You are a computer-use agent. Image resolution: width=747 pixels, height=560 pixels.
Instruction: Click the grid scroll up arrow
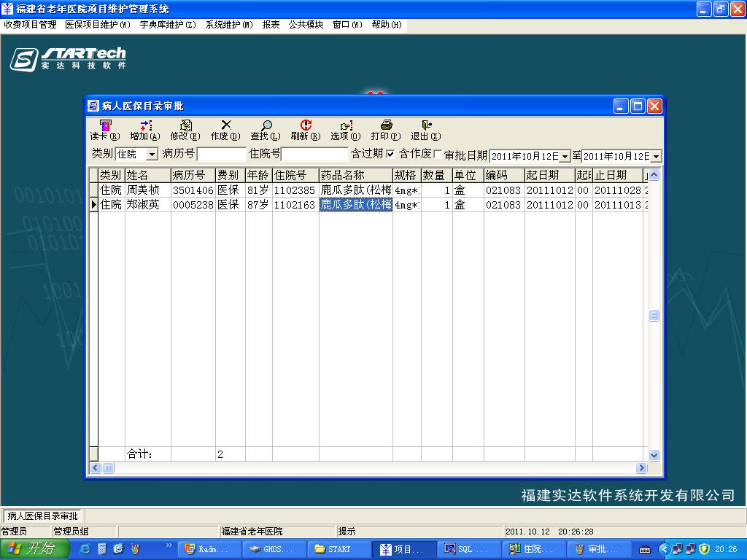pos(654,175)
